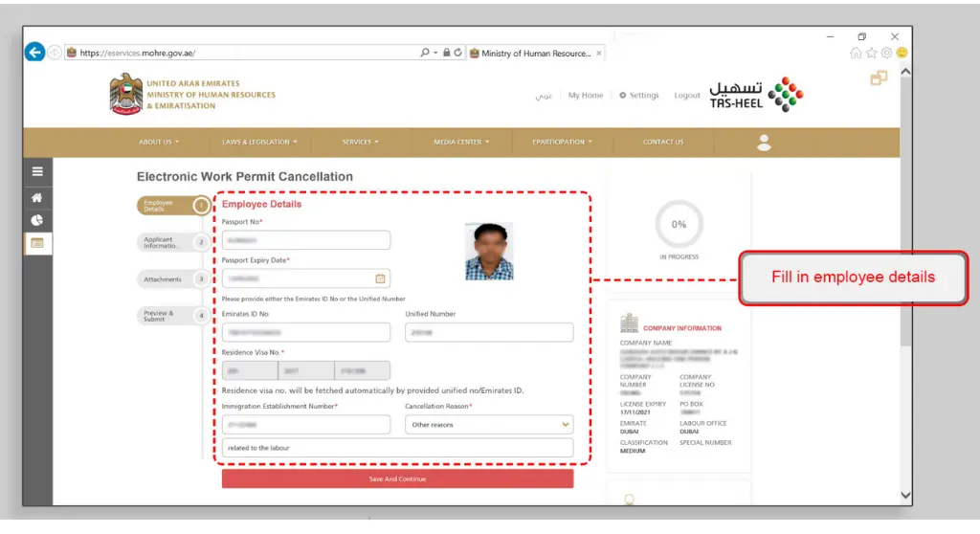Viewport: 980px width, 534px height.
Task: Click the browser forward arrow button
Action: [x=55, y=53]
